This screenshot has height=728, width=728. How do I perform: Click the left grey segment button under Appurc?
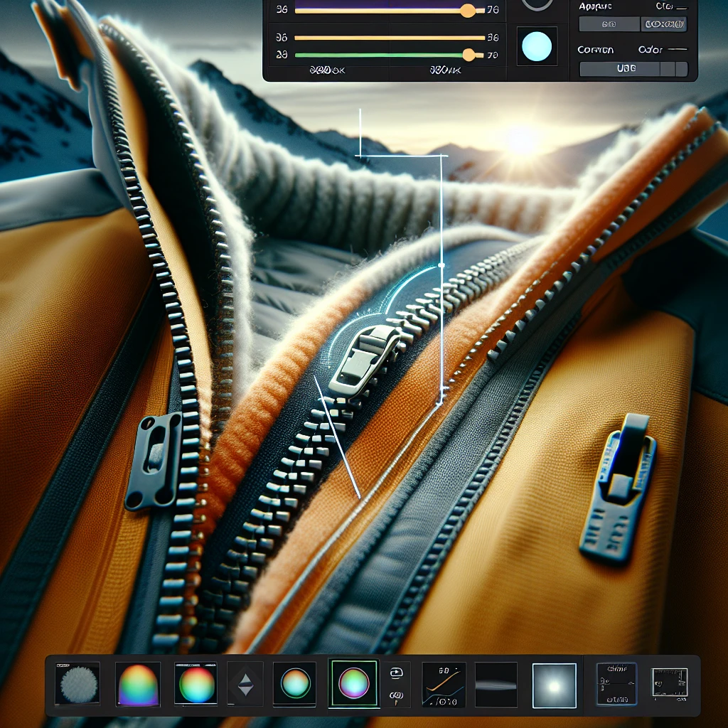click(x=609, y=24)
